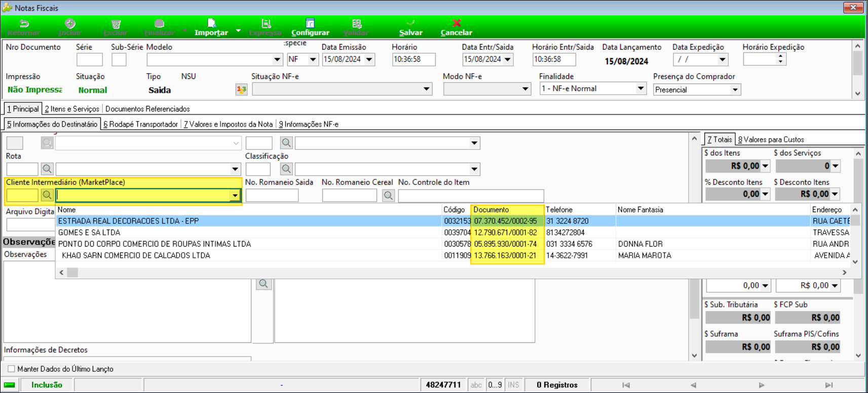Open the Modelo dropdown

277,59
